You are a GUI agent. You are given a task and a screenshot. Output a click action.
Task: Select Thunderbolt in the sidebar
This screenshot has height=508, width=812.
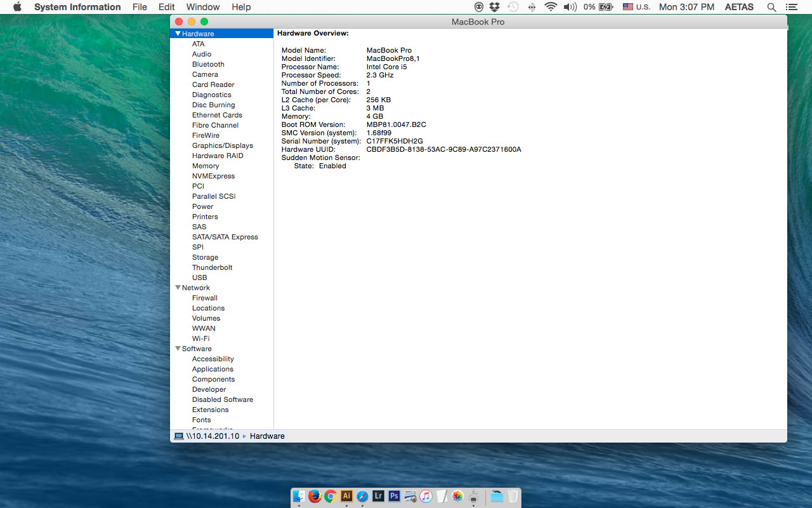(x=213, y=267)
